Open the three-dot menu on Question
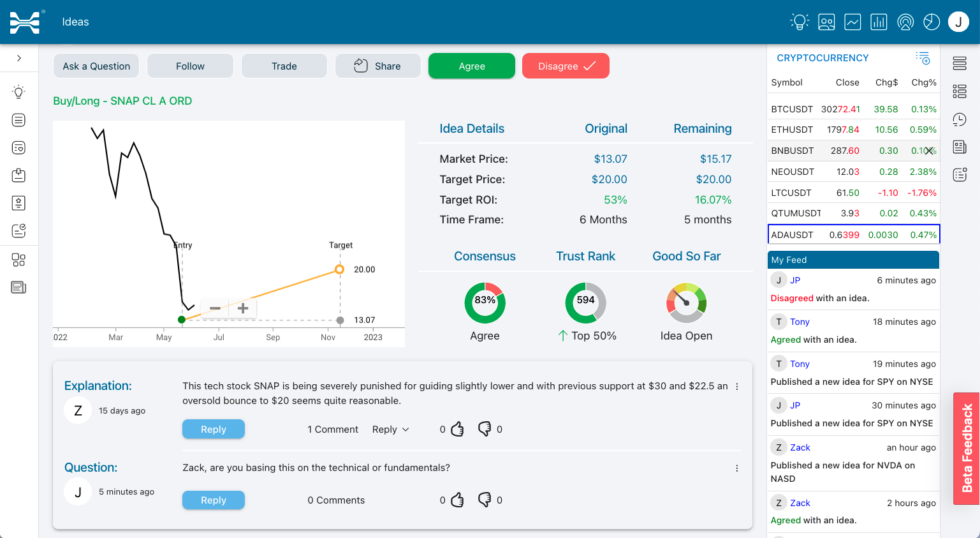 pos(737,468)
